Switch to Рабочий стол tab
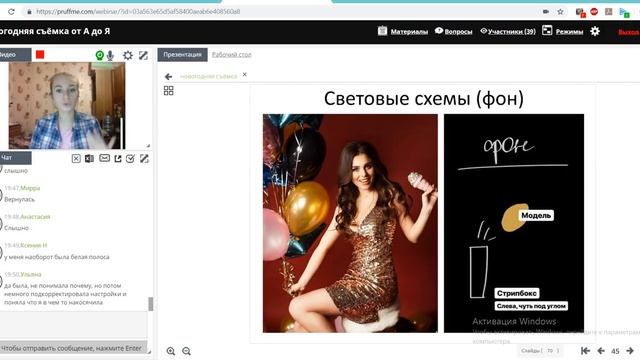 231,55
